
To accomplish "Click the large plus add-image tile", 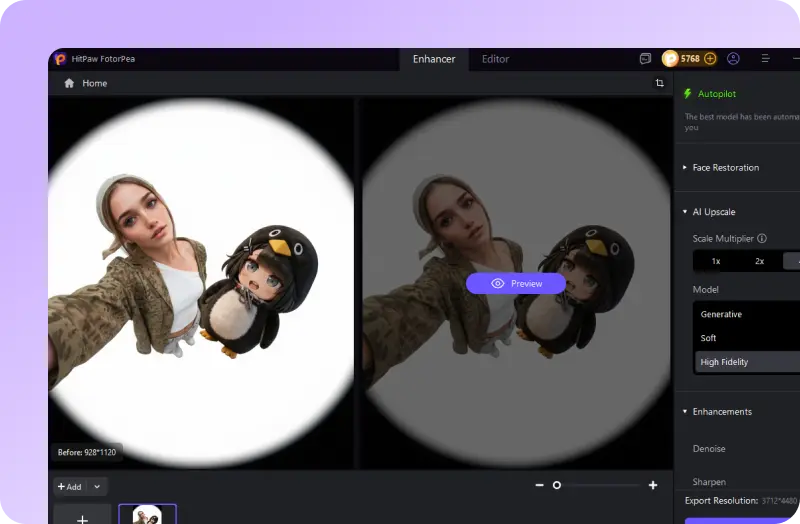I will coord(82,515).
